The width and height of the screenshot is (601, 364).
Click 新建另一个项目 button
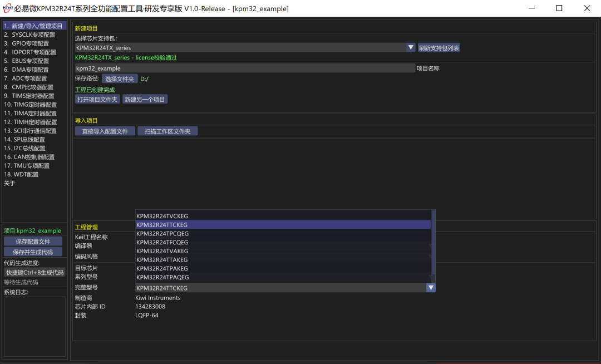(145, 100)
